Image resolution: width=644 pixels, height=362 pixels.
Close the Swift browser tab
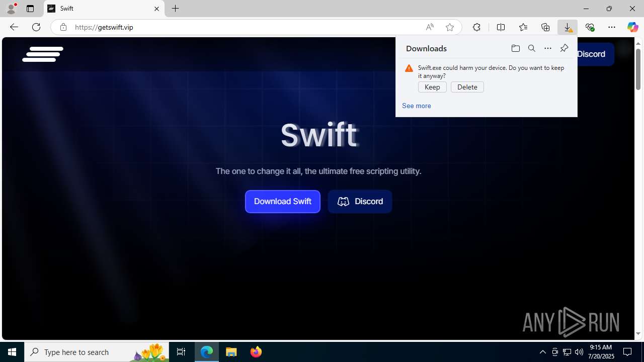point(156,9)
